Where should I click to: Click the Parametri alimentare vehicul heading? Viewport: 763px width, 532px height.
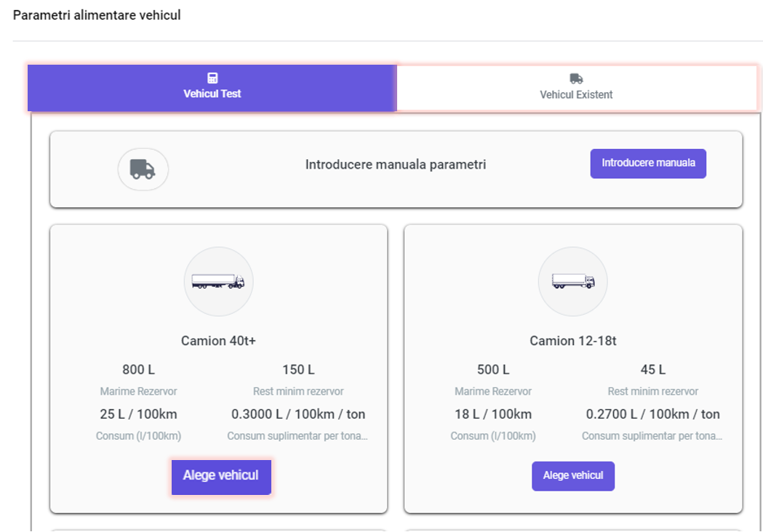click(97, 15)
